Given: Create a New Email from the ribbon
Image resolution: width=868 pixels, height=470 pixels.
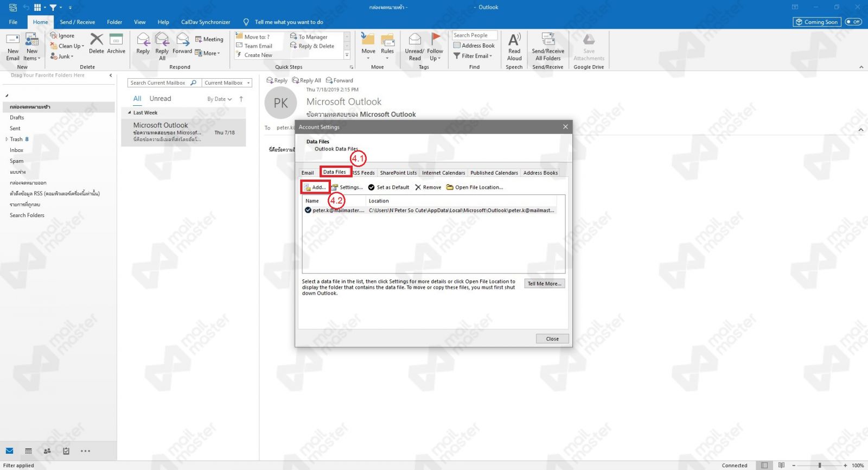Looking at the screenshot, I should pyautogui.click(x=13, y=47).
